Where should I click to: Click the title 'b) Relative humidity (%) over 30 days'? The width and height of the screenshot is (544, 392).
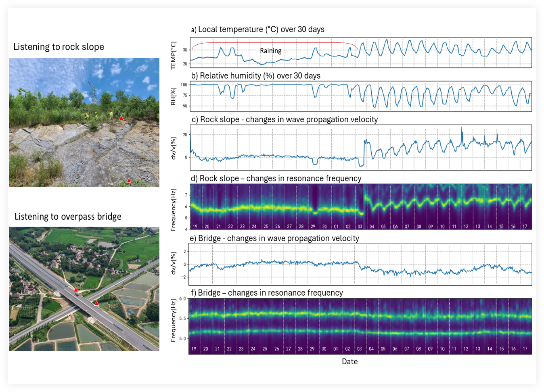256,76
